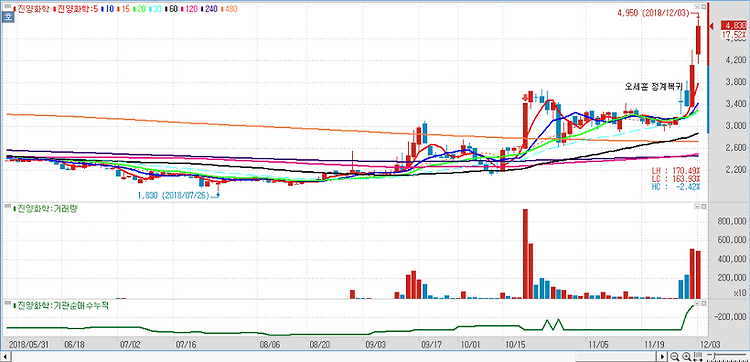Viewport: 750px width, 362px height.
Task: Select the 33-day moving average legend
Action: point(155,9)
